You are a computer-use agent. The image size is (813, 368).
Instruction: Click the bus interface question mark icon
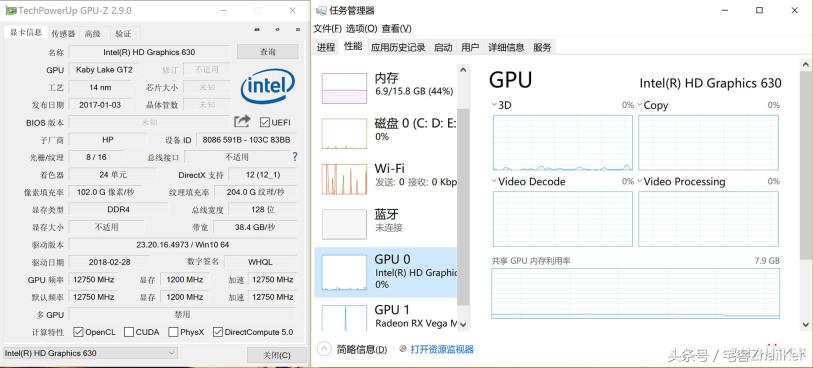pyautogui.click(x=295, y=157)
